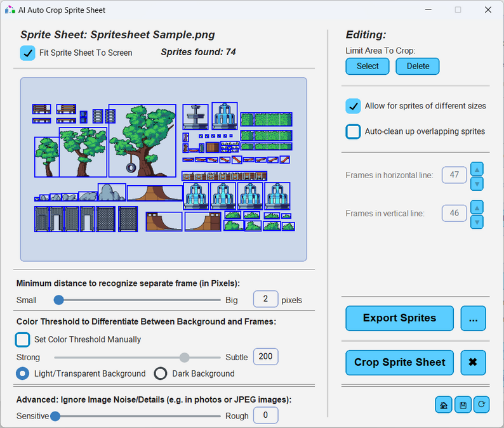The width and height of the screenshot is (504, 428).
Task: Click the image noise value field showing 0
Action: 265,415
